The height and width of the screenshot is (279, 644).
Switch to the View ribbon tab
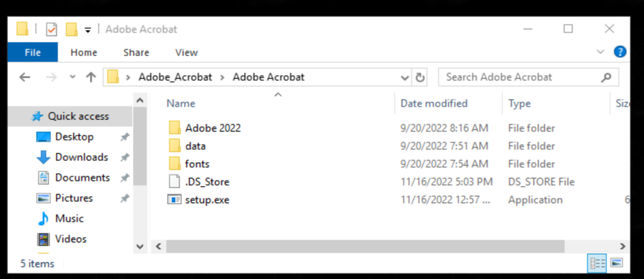tap(186, 53)
